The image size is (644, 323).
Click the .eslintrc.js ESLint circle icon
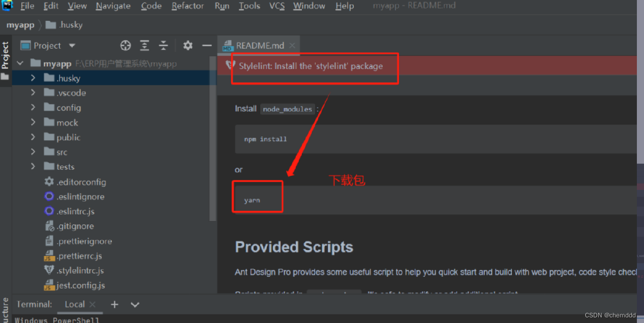[49, 211]
